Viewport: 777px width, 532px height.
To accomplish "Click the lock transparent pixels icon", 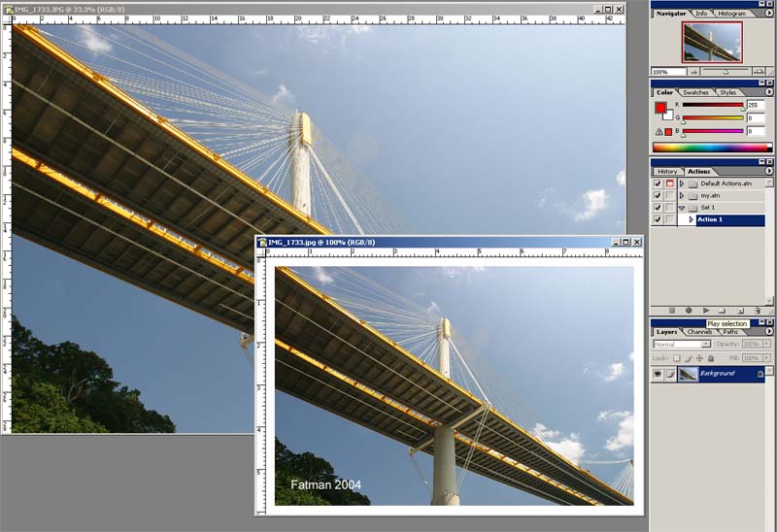I will click(676, 357).
